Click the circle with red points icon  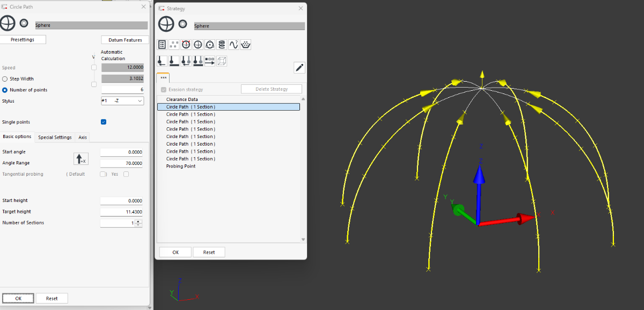pyautogui.click(x=186, y=45)
